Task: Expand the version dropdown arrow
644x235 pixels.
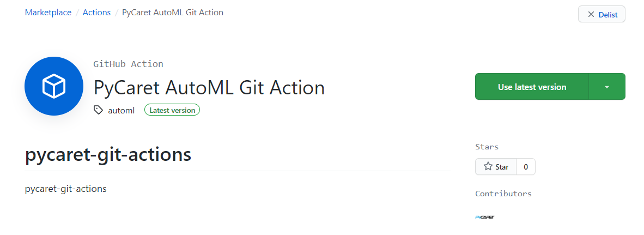Action: click(x=607, y=87)
